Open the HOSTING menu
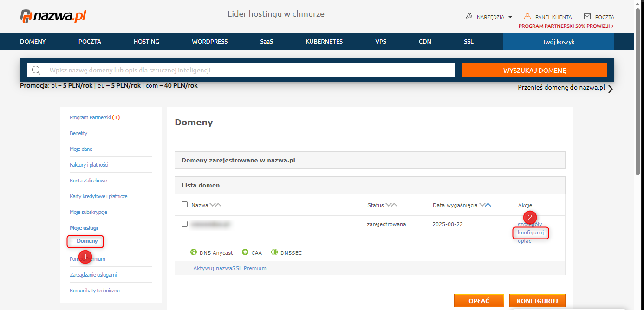Viewport: 644px width, 310px height. pos(147,41)
